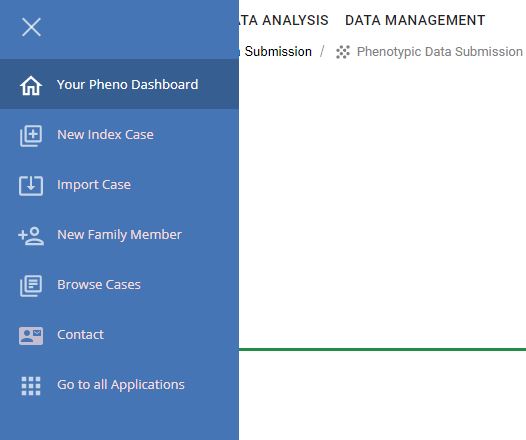The height and width of the screenshot is (440, 526).
Task: Click the add-person New Family Member icon
Action: tap(31, 236)
